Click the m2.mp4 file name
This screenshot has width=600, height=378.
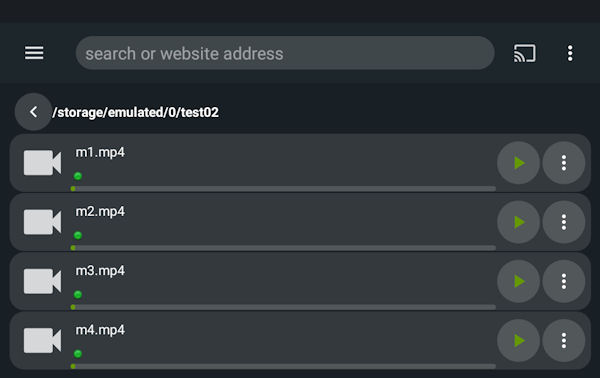pos(100,212)
